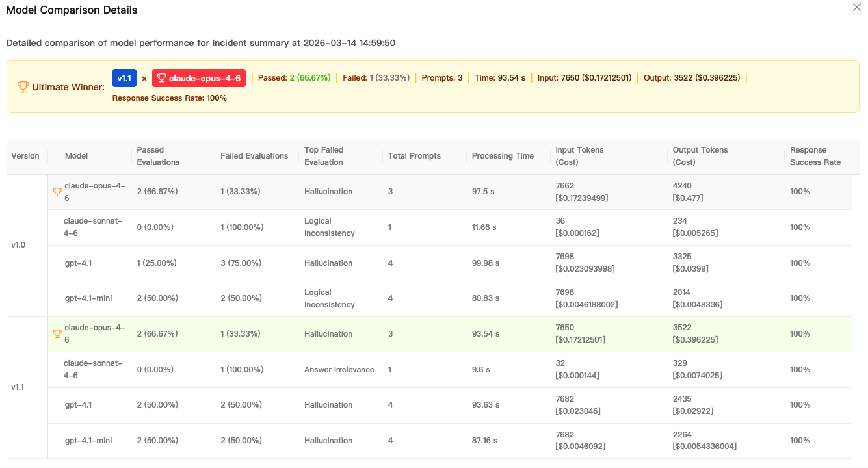
Task: Click the red claude-opus-4-6 winner badge
Action: 199,78
